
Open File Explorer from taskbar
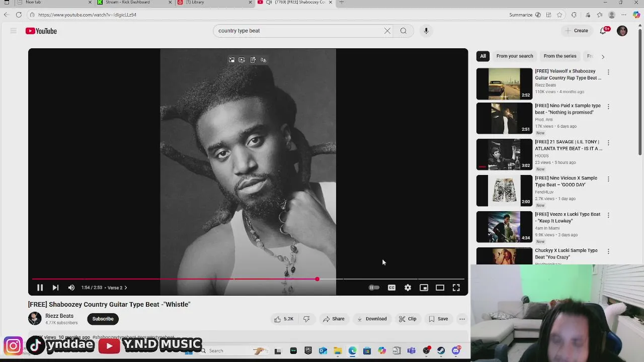click(x=338, y=351)
